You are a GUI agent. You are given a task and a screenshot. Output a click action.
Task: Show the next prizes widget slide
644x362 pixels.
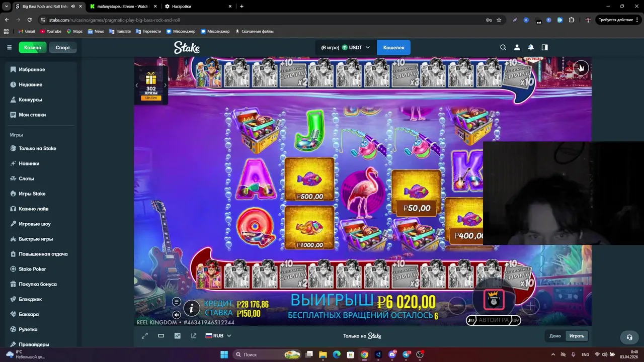coord(165,85)
